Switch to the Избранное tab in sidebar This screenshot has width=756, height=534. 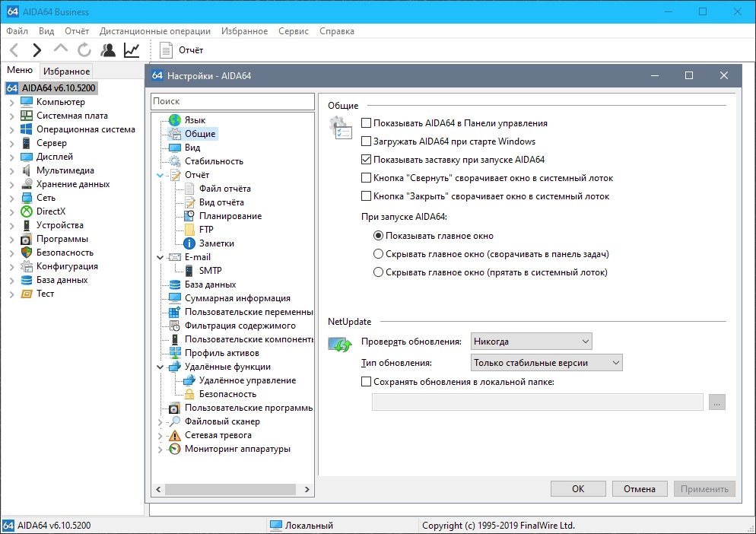tap(66, 72)
